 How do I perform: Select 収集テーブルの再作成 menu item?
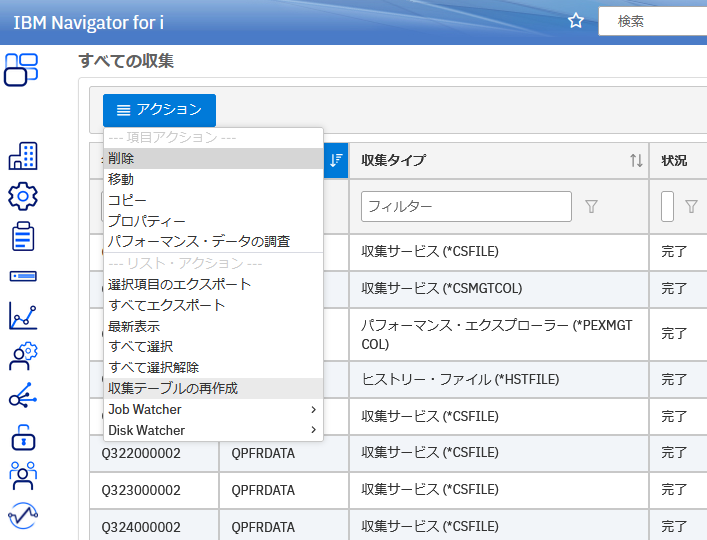(214, 388)
